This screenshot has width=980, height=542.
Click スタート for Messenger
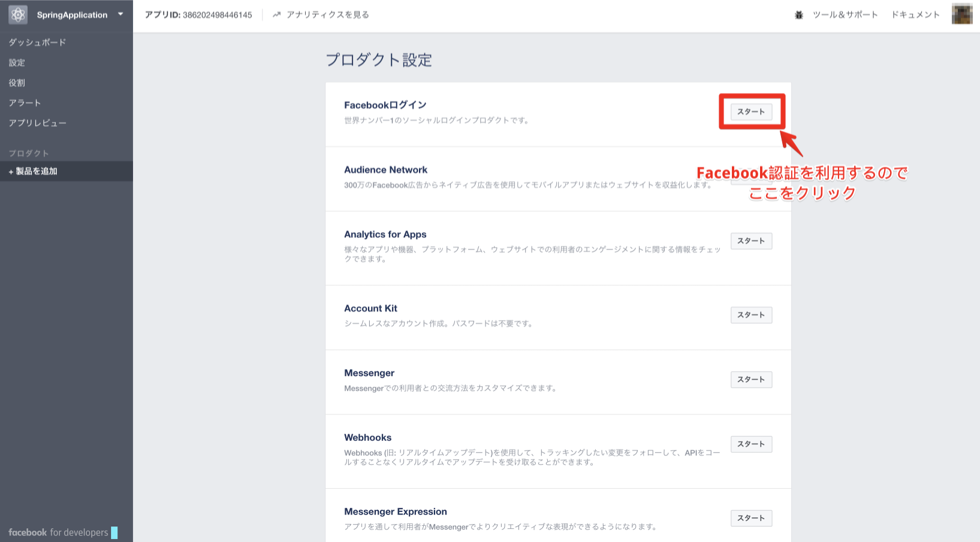coord(751,380)
